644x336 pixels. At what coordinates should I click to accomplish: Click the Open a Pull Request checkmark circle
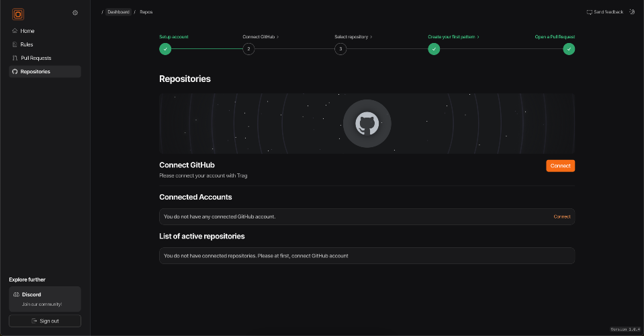[x=569, y=48]
